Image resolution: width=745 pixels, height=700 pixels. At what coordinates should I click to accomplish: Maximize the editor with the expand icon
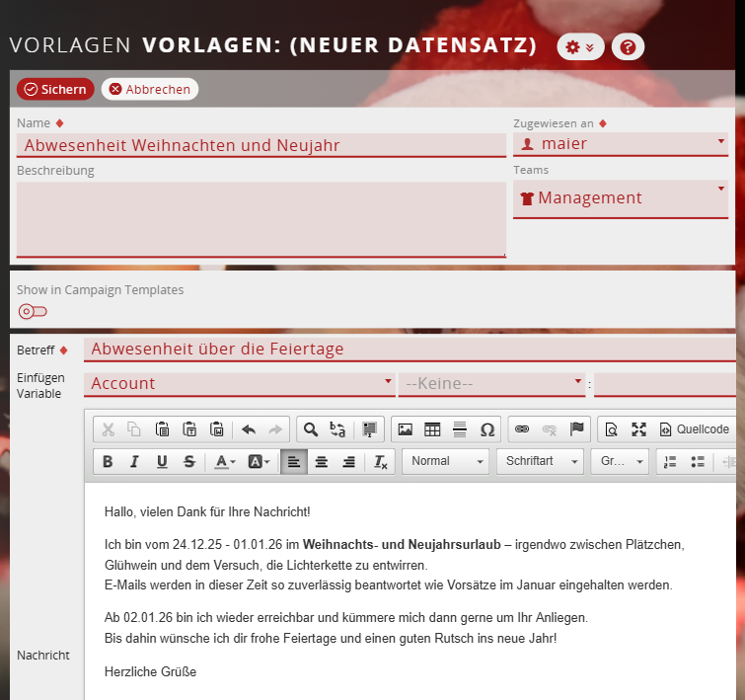639,429
